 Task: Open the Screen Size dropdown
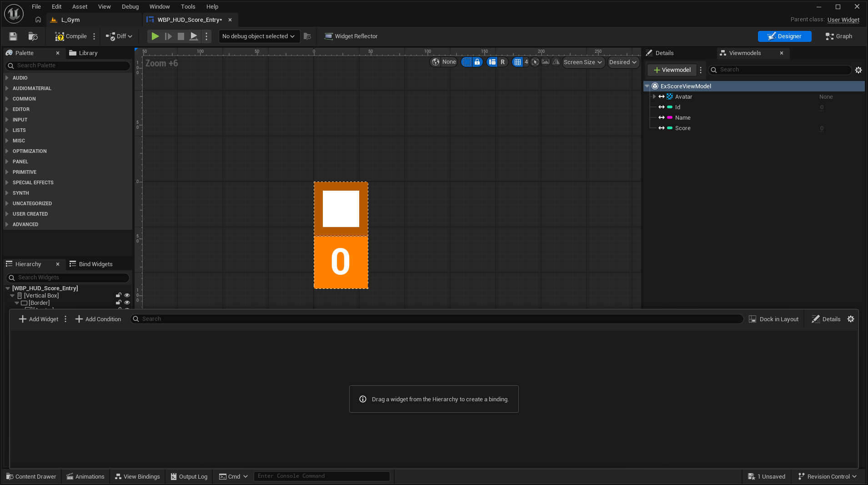coord(583,62)
